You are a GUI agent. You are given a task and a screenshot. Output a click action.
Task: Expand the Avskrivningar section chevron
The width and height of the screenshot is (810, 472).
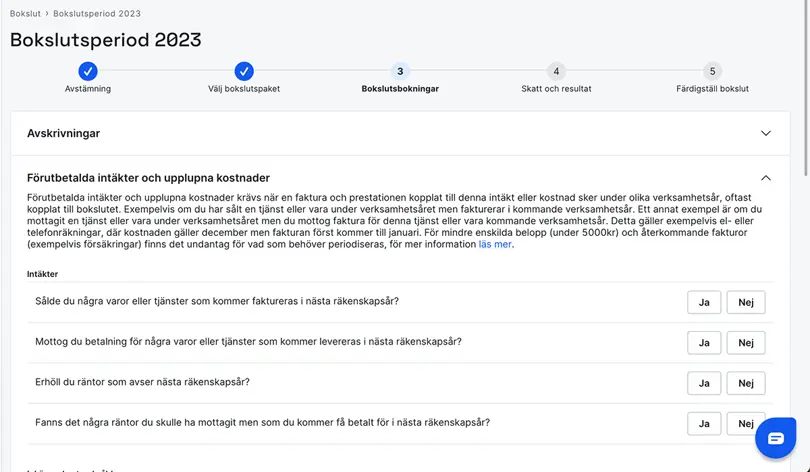[766, 133]
